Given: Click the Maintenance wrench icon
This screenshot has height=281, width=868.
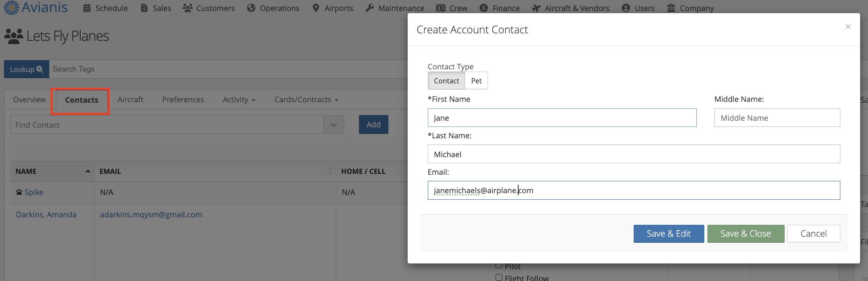Looking at the screenshot, I should click(x=369, y=8).
